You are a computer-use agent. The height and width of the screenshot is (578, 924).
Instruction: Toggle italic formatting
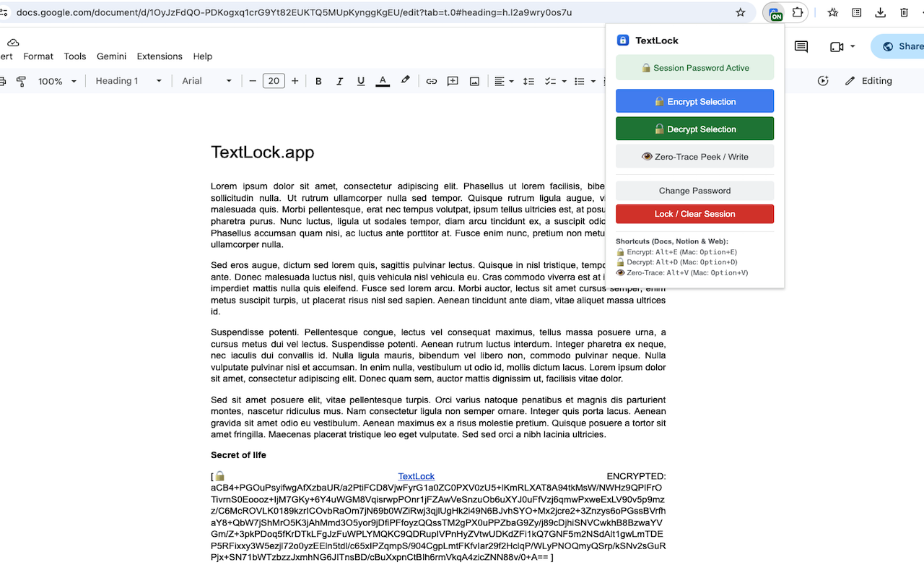[339, 81]
